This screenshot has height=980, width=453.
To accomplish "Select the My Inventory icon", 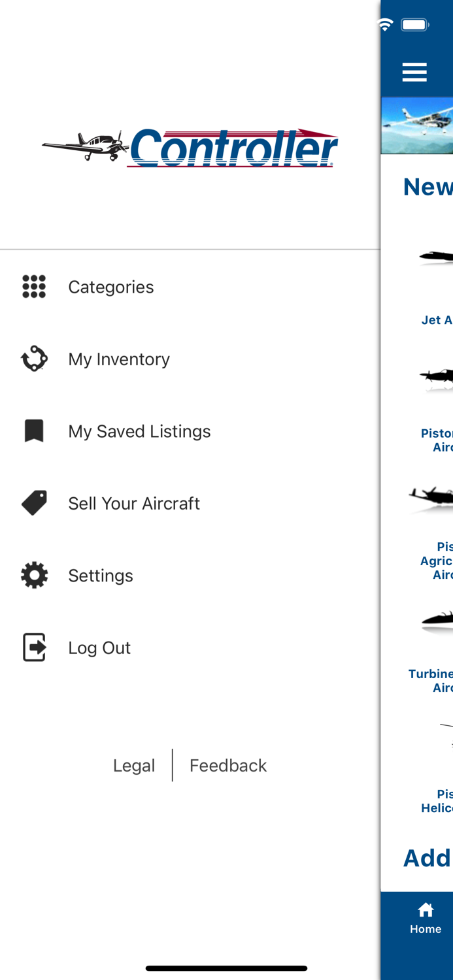I will [33, 359].
